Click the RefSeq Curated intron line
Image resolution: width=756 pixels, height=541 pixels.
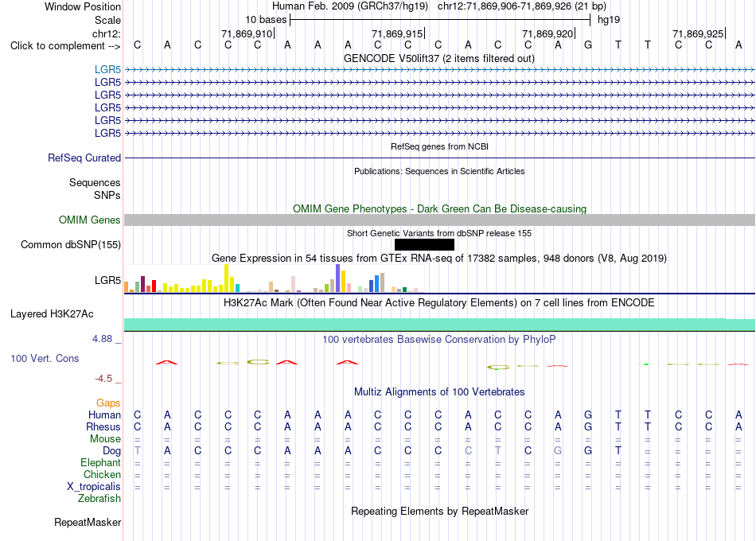(439, 158)
